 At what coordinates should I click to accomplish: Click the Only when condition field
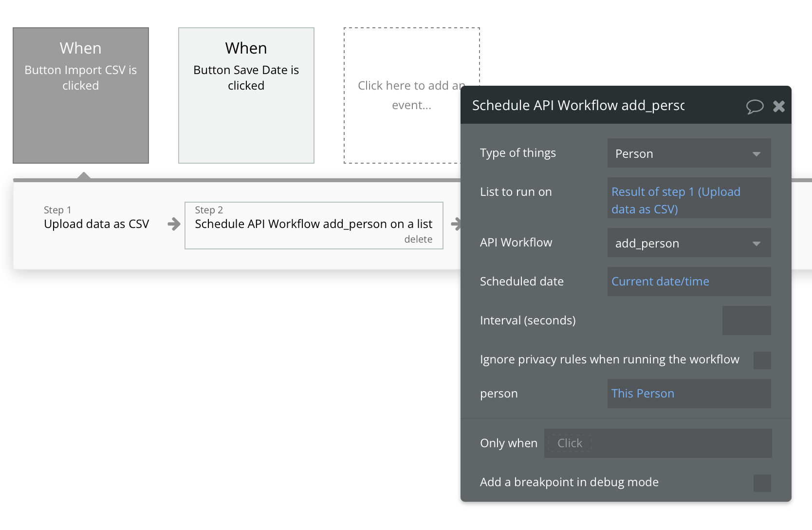pyautogui.click(x=657, y=443)
